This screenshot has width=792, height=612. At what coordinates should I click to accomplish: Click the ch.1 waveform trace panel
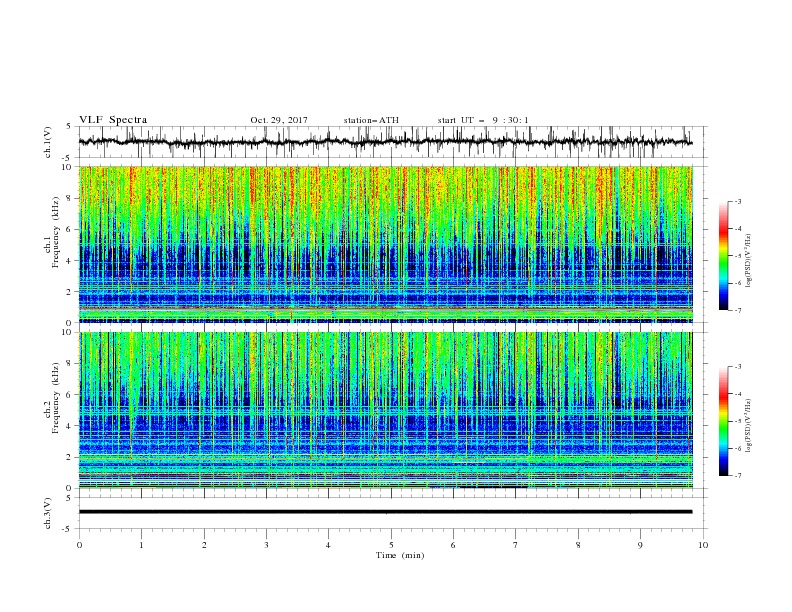pyautogui.click(x=393, y=142)
